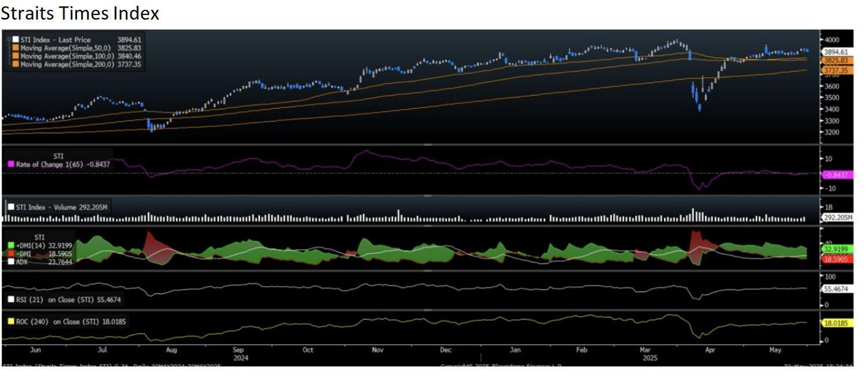Image resolution: width=868 pixels, height=378 pixels.
Task: Collapse the STI Index legend tree expander
Action: point(9,40)
